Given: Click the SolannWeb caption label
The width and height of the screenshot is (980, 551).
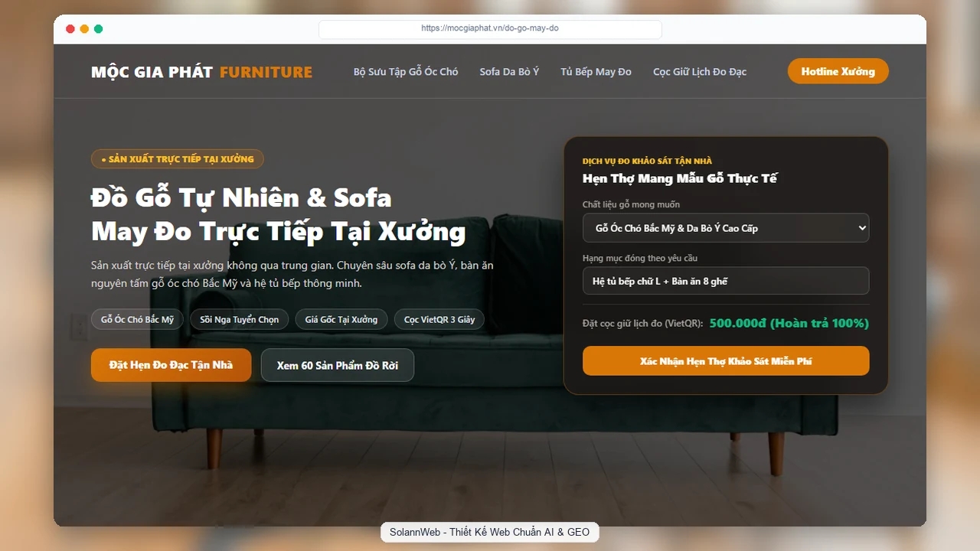Looking at the screenshot, I should pos(490,532).
